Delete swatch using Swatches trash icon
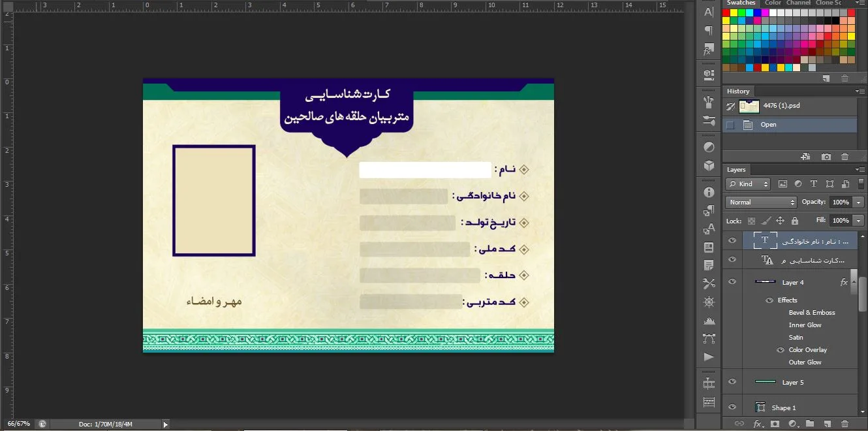 coord(845,78)
